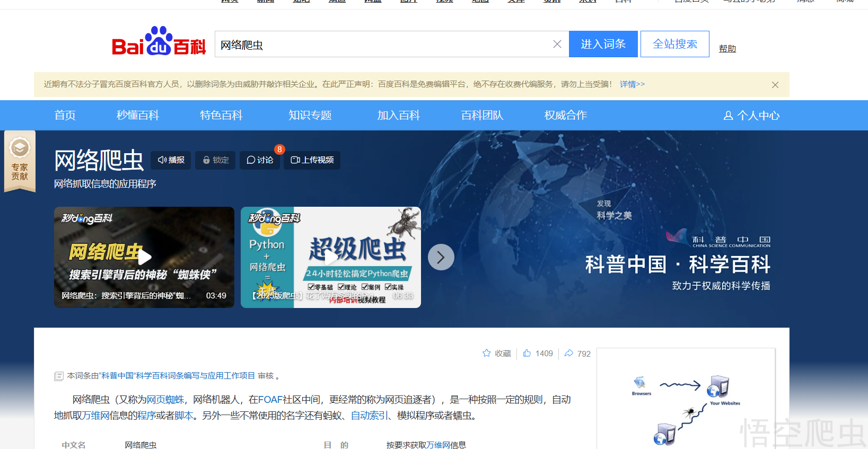868x449 pixels.
Task: Open the 知识专题 nav item
Action: point(310,115)
